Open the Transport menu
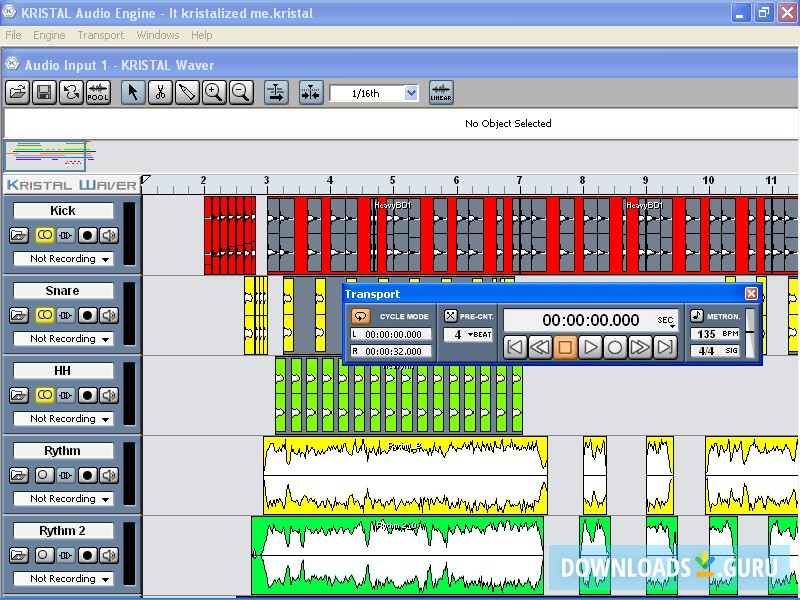Screen dimensions: 800x600 [x=101, y=35]
